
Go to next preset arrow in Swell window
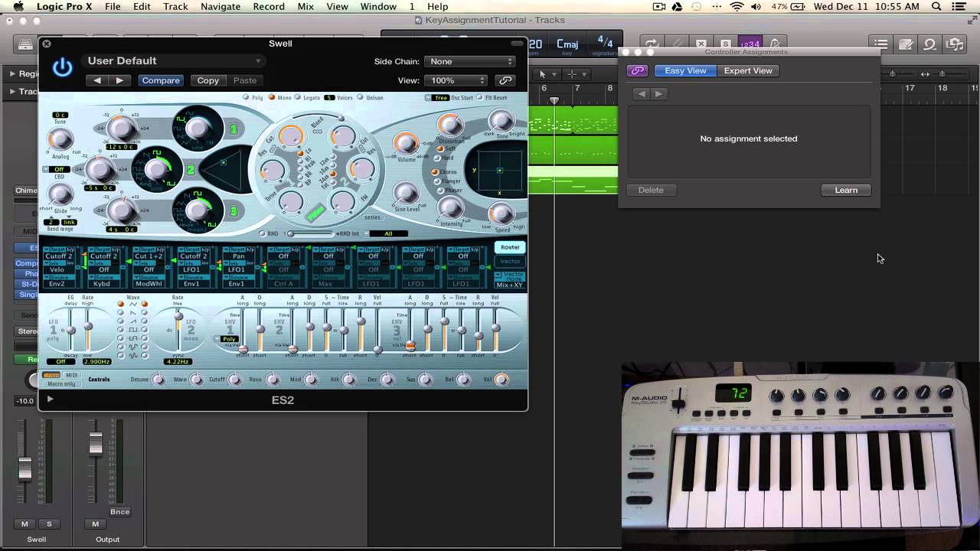pos(119,80)
